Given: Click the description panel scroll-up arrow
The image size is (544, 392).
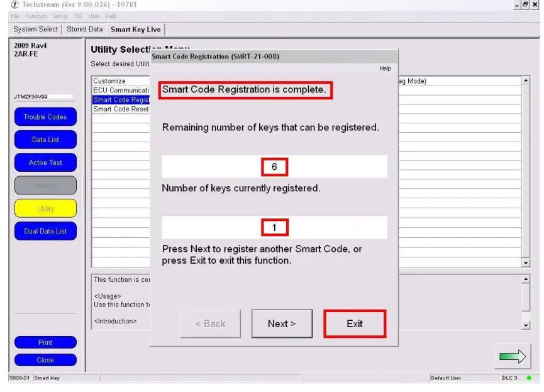Looking at the screenshot, I should (x=526, y=279).
